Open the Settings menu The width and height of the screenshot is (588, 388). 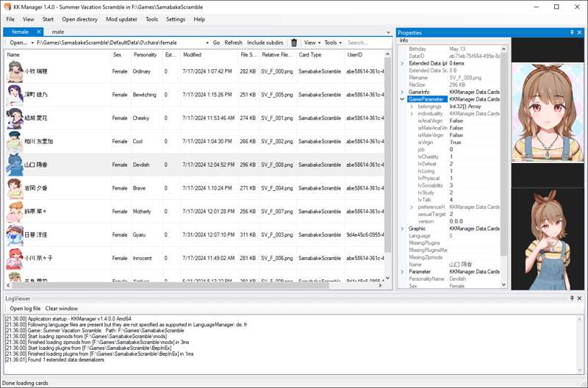coord(176,19)
